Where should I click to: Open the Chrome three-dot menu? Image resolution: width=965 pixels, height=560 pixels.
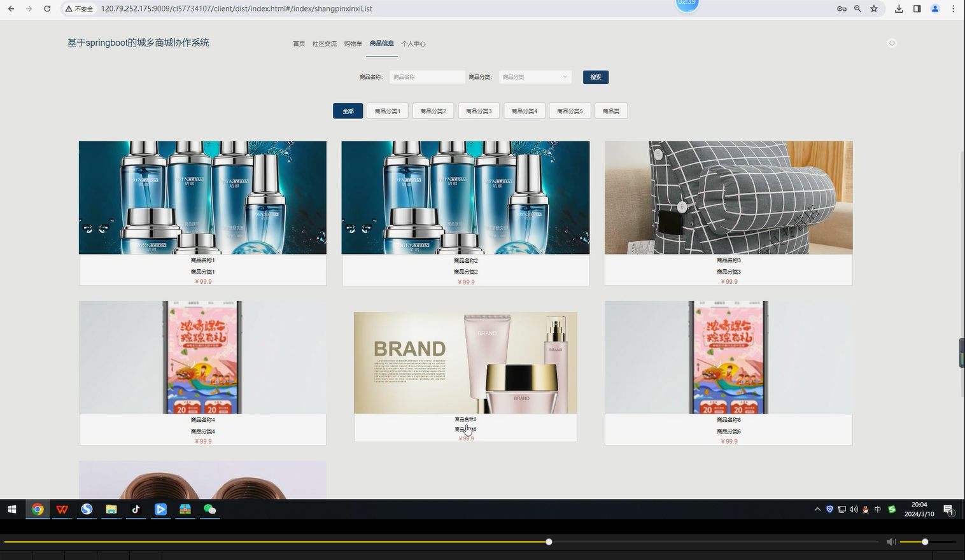tap(953, 9)
